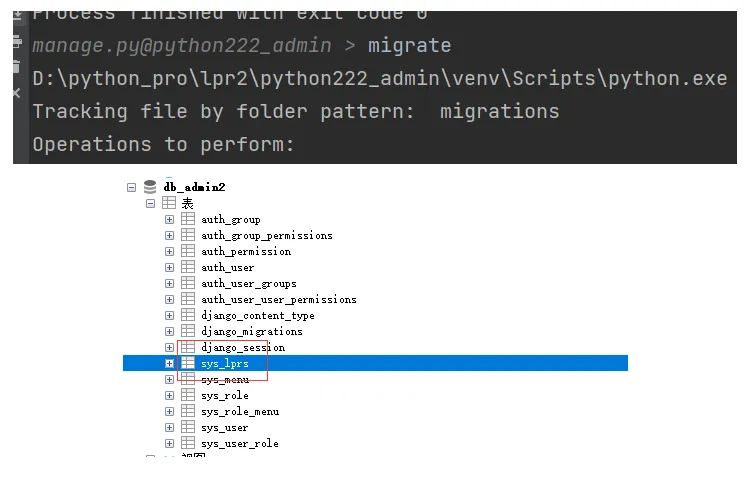Click the sys_user_role table icon
This screenshot has width=744, height=479.
[x=188, y=443]
